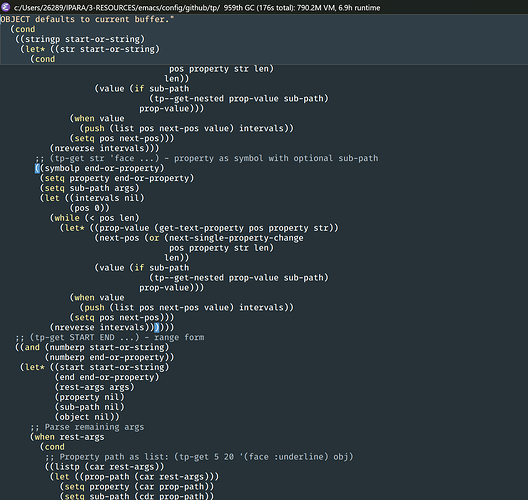The image size is (528, 500).
Task: Click the '(rest-args args)' binding
Action: (x=95, y=387)
